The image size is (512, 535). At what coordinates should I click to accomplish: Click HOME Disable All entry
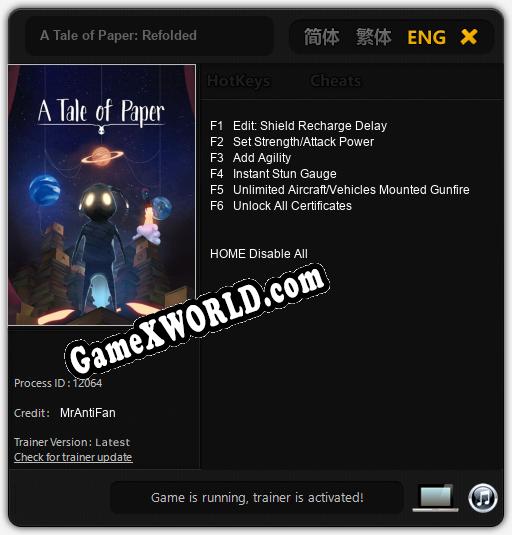coord(259,254)
